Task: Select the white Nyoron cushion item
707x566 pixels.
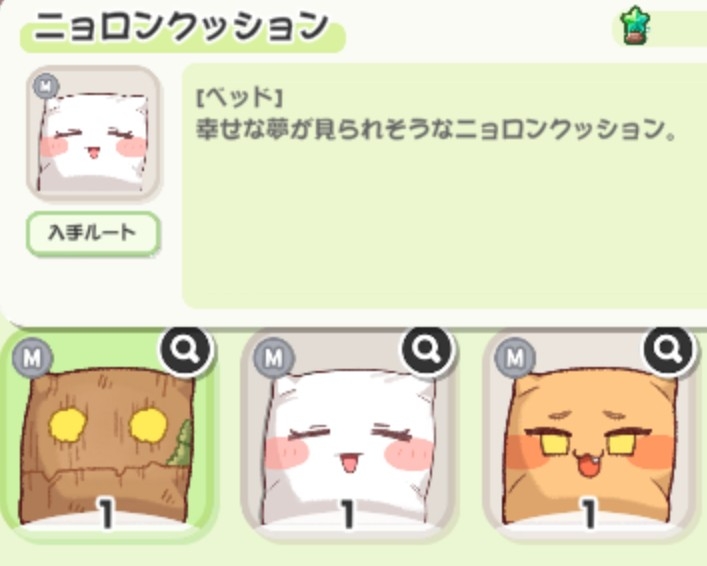Action: pyautogui.click(x=349, y=435)
